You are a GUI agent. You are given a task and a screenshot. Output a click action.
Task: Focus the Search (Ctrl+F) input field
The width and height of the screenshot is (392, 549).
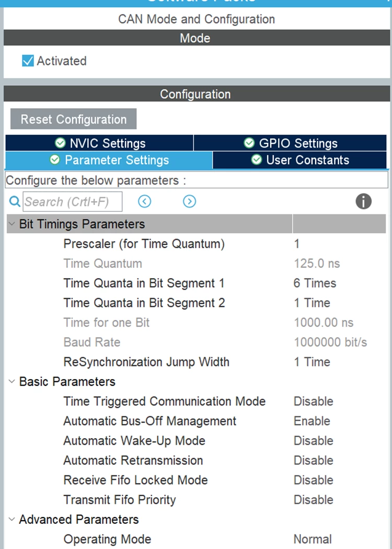(73, 202)
